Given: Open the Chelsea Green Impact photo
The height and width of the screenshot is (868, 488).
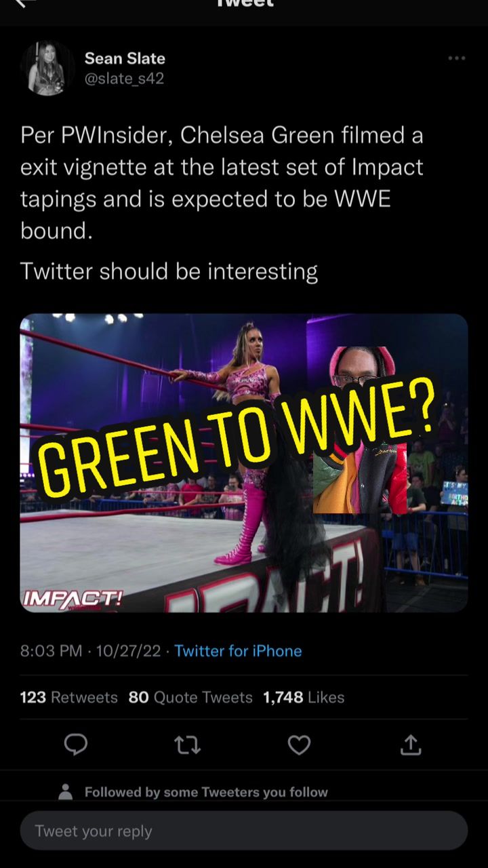Looking at the screenshot, I should pyautogui.click(x=244, y=463).
